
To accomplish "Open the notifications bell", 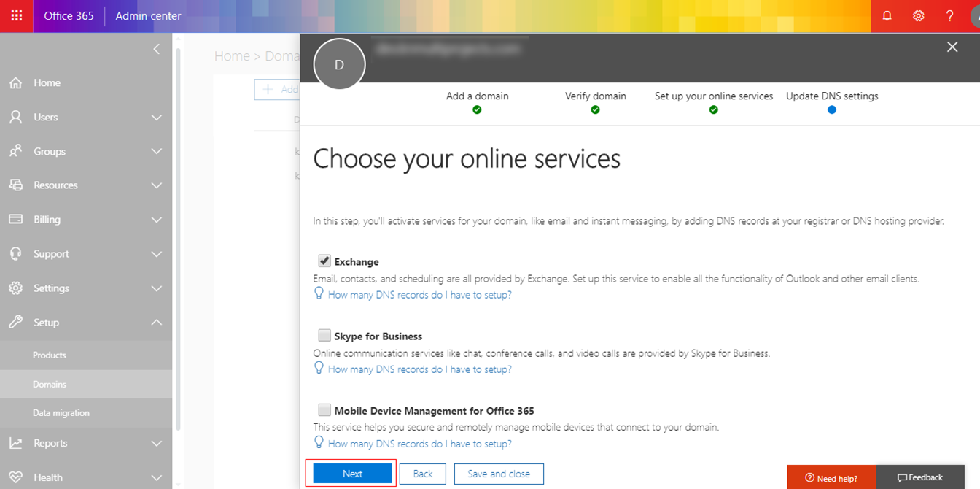I will point(887,15).
